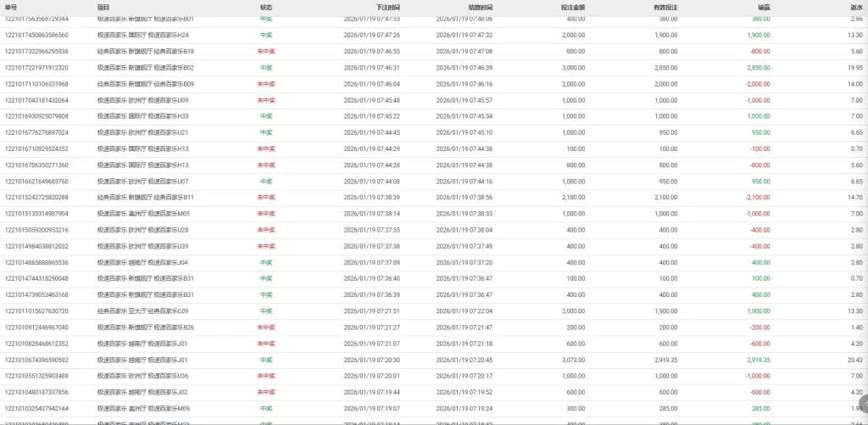Click the -2,100.00 loss amount
The image size is (868, 425).
tap(757, 198)
